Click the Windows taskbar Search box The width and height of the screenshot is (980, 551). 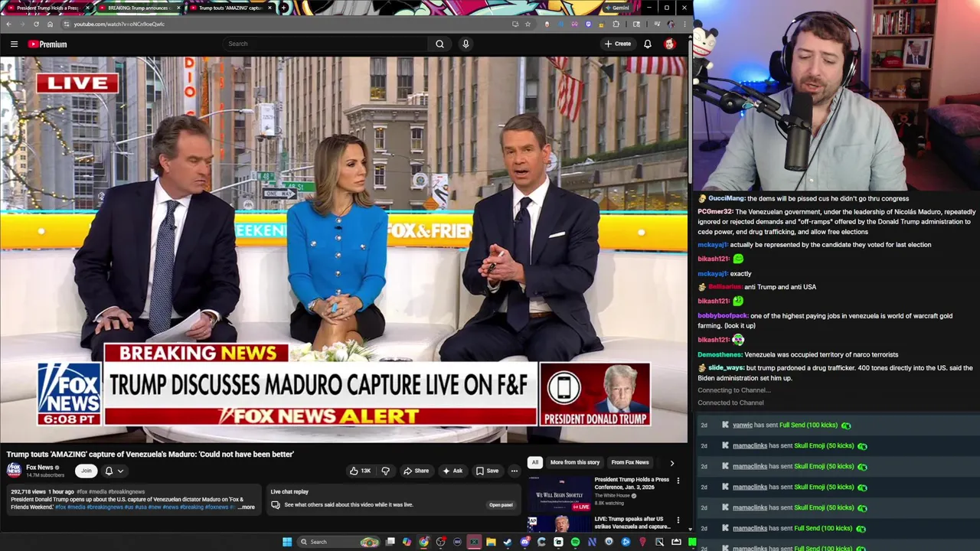coord(339,542)
